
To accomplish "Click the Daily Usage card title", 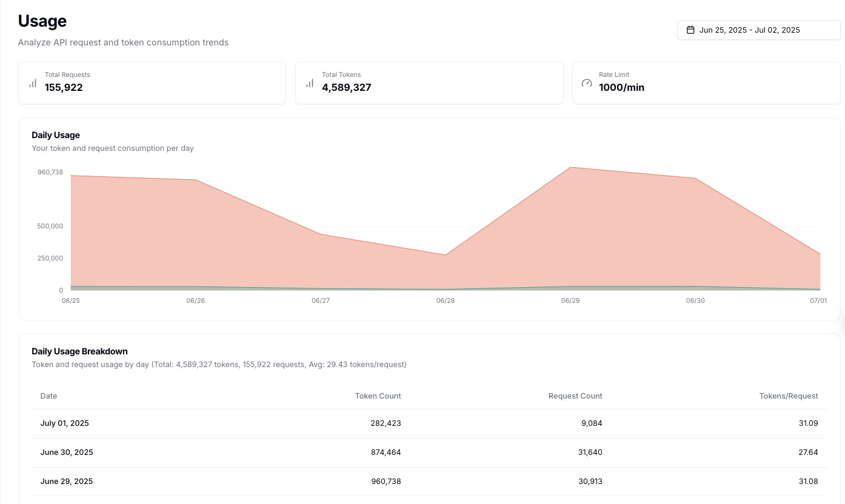I will pos(56,134).
